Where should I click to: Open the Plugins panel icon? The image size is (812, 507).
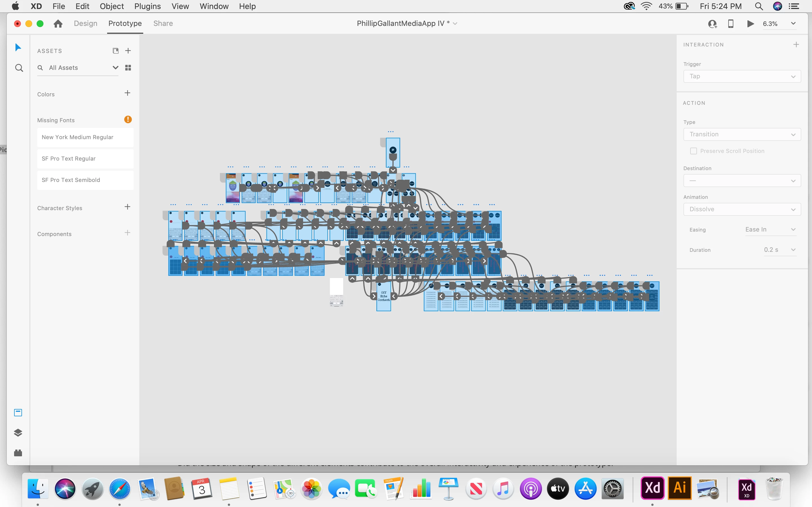[18, 453]
